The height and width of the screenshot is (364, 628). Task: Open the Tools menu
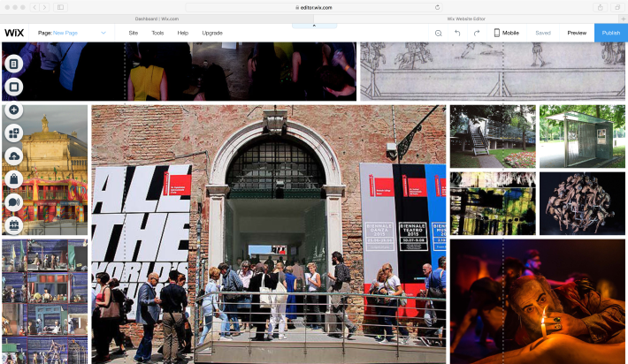coord(157,33)
